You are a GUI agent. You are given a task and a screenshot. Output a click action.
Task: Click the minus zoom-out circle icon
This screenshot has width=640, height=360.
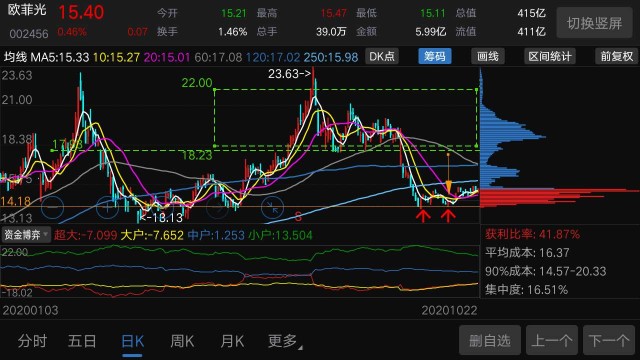(x=53, y=207)
